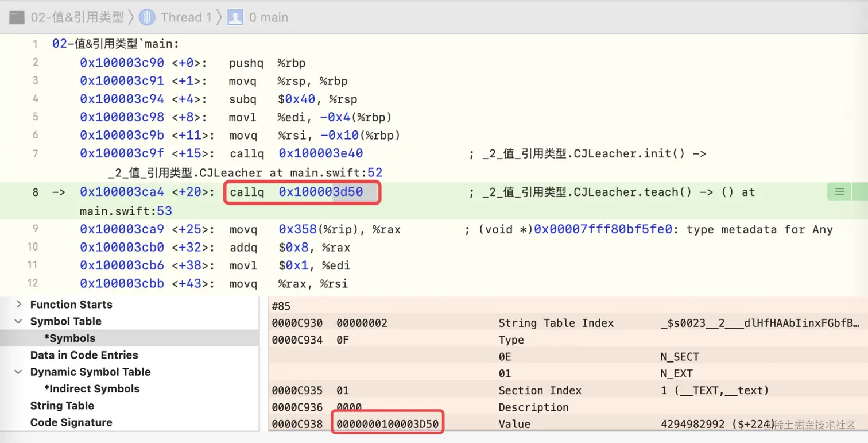Select the Code Signature item
Viewport: 868px width, 443px height.
tap(71, 422)
